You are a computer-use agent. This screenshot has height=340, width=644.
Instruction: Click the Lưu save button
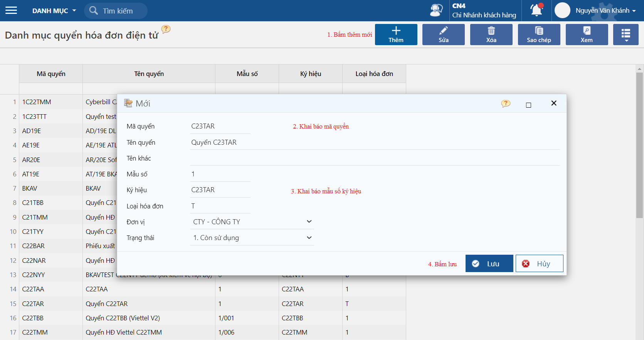[x=489, y=264]
